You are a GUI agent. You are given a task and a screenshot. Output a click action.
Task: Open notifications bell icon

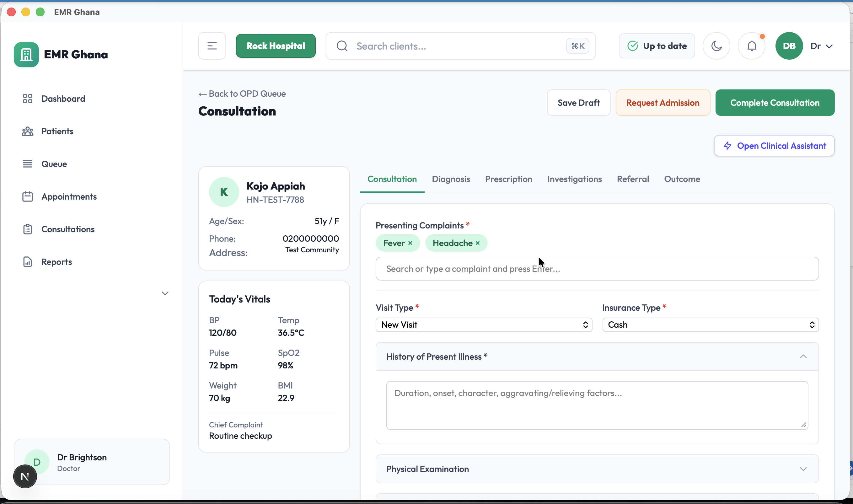coord(752,46)
